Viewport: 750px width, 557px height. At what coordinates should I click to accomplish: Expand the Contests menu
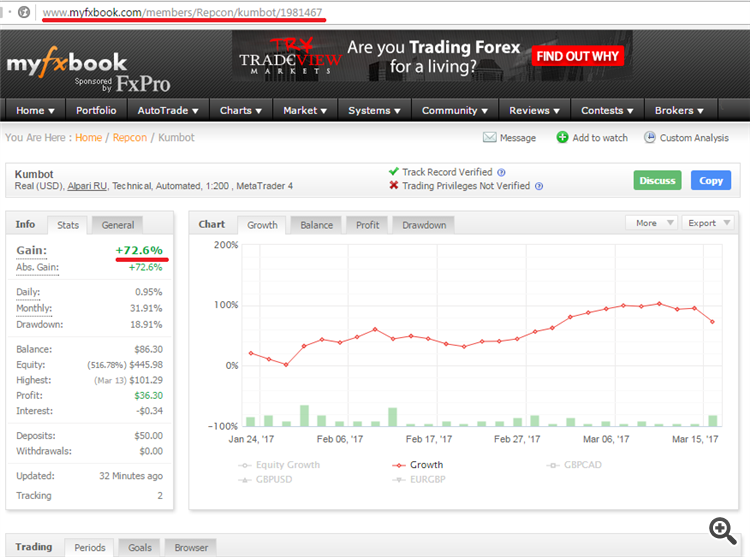607,110
